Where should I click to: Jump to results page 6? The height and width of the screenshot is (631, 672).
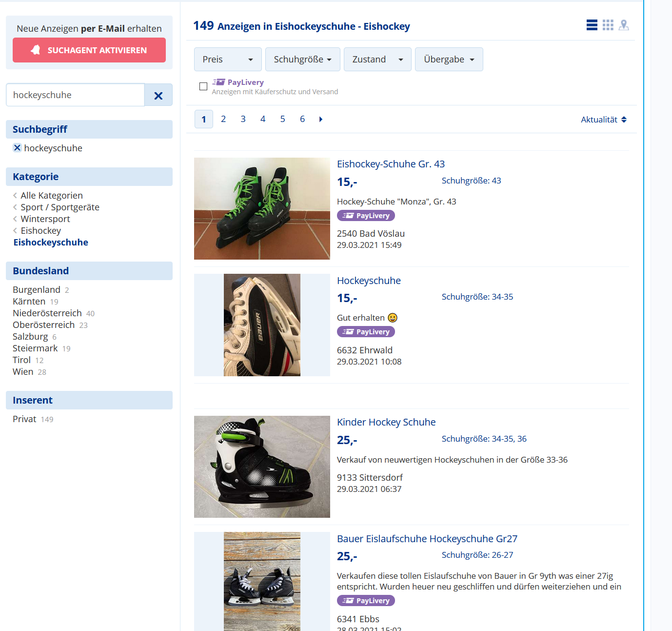302,119
